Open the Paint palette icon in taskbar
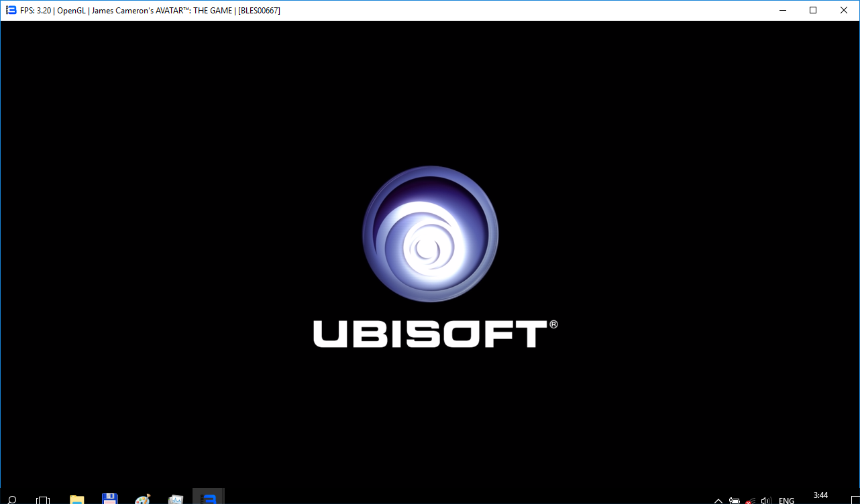The width and height of the screenshot is (860, 504). [142, 499]
